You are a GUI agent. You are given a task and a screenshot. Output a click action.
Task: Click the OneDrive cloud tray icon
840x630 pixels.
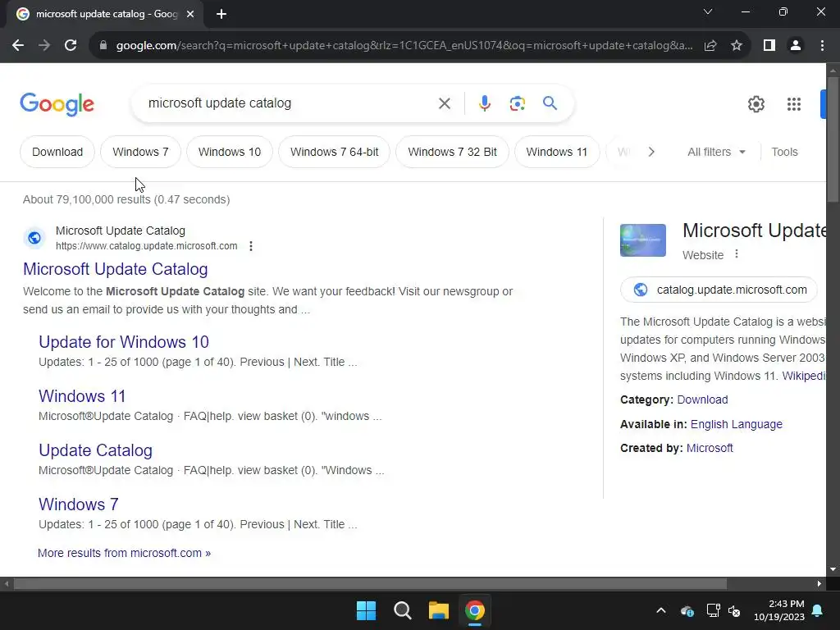(687, 610)
